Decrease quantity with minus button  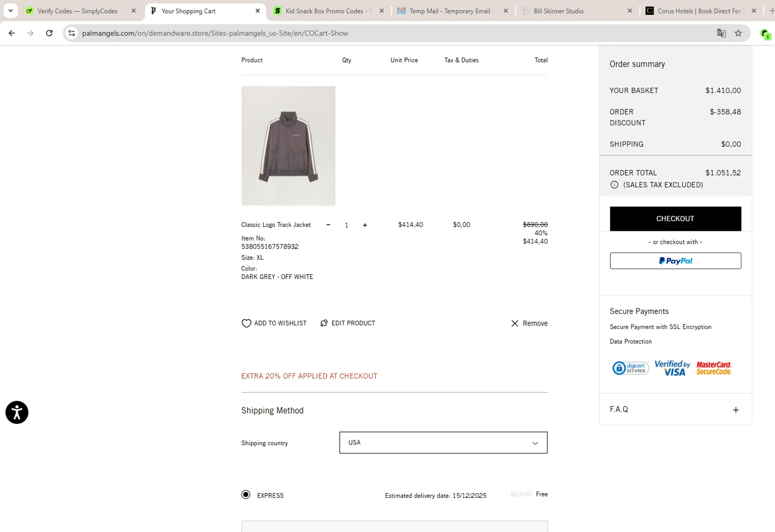(x=328, y=225)
